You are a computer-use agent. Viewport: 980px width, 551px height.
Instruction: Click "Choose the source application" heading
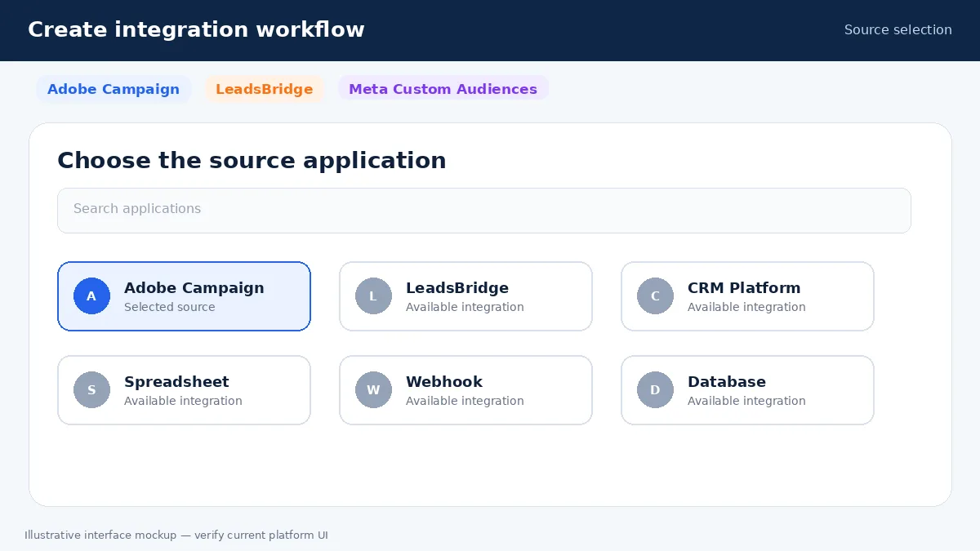(252, 161)
